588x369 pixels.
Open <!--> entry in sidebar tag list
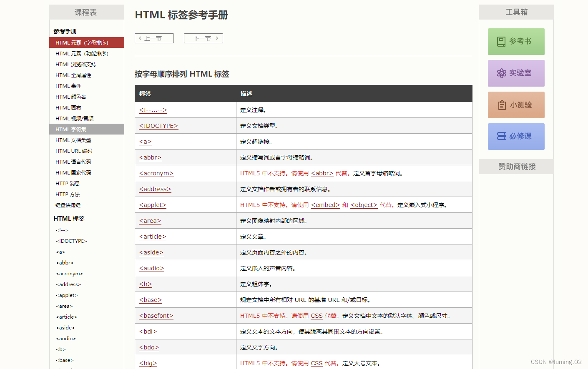(62, 230)
